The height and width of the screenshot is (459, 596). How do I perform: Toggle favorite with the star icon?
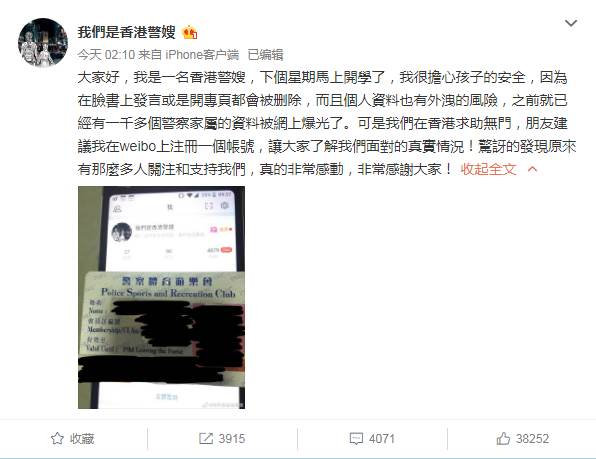click(57, 438)
